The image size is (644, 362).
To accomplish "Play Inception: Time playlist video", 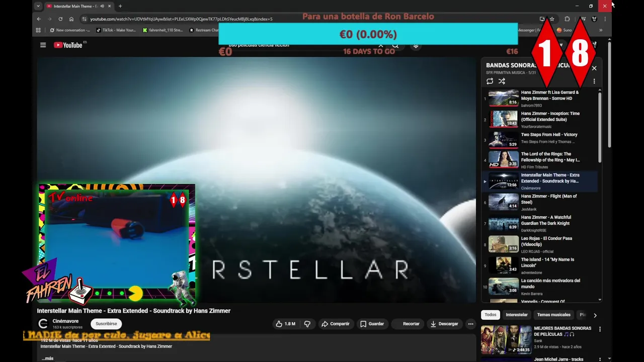I will 539,120.
